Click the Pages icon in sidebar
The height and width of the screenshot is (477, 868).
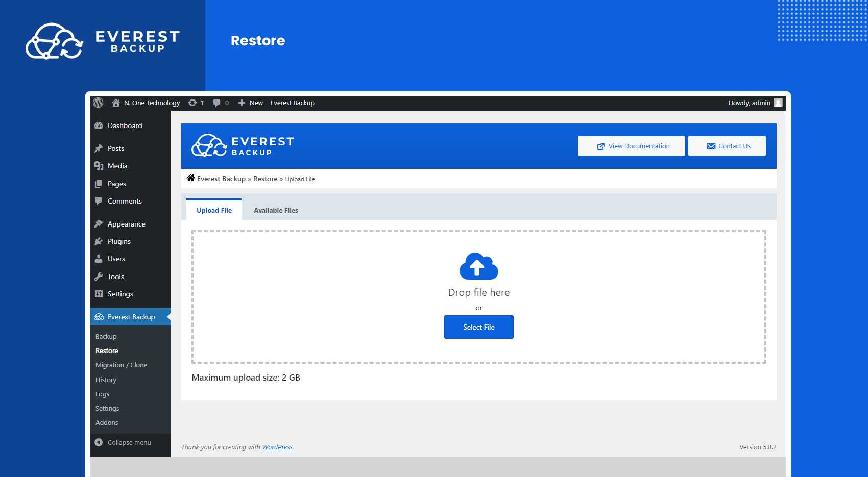point(99,184)
